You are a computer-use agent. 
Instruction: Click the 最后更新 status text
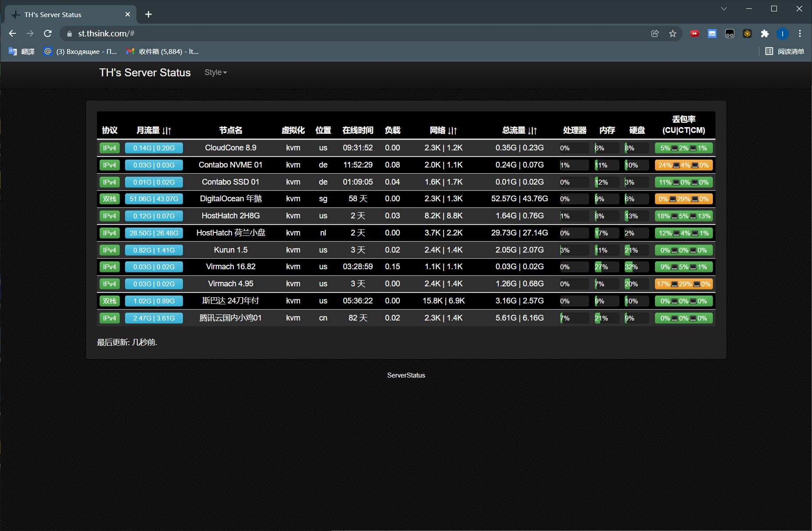127,342
